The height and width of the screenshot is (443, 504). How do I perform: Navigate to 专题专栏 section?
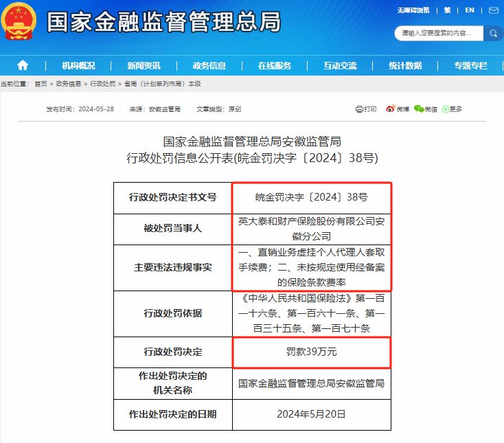(x=470, y=66)
